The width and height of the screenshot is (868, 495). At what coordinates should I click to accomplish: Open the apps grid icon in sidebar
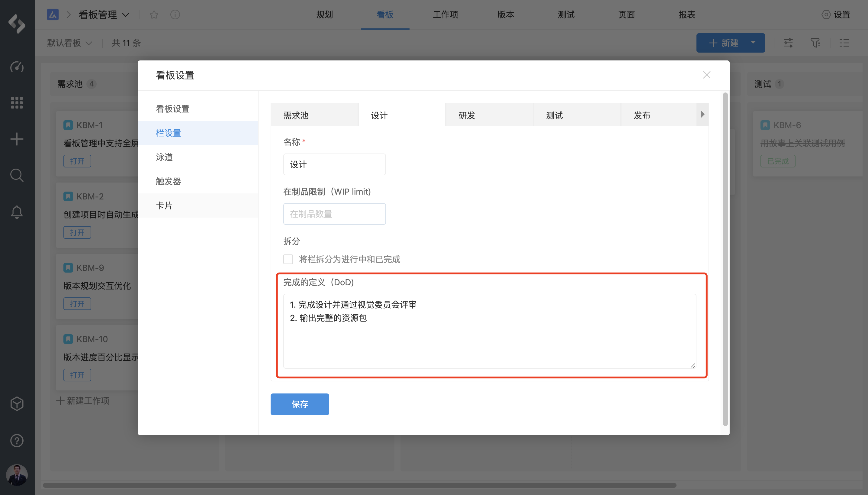point(17,103)
